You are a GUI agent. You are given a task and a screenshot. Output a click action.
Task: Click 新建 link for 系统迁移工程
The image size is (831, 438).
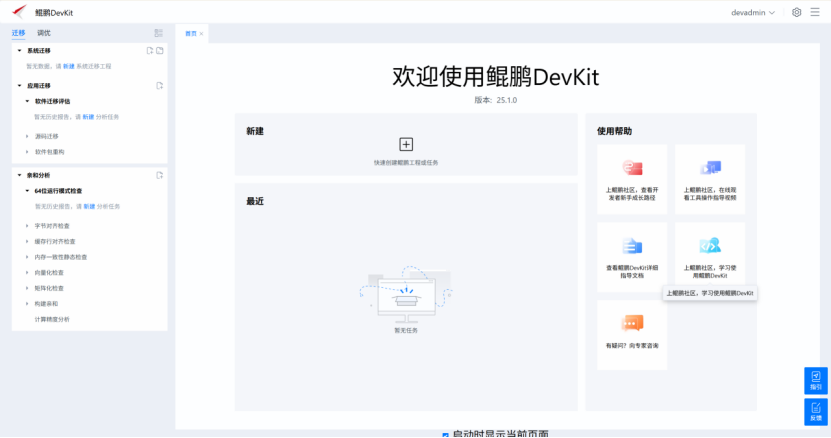(69, 66)
